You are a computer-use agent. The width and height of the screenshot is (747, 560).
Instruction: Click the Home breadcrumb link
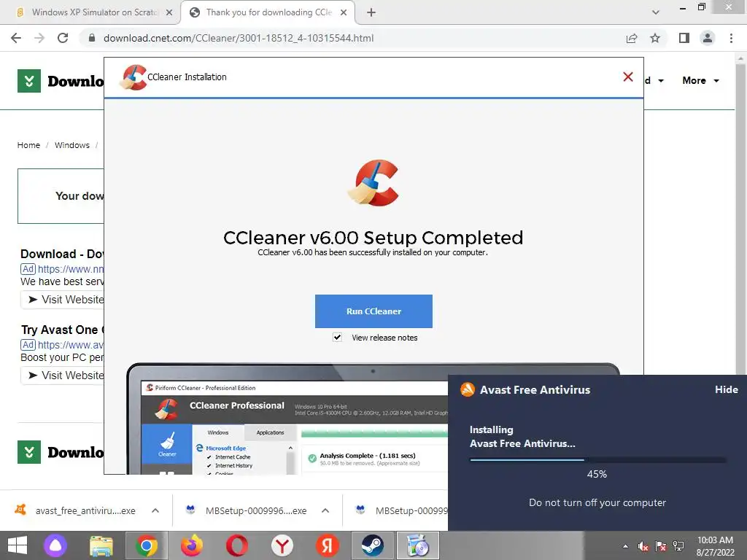click(28, 145)
